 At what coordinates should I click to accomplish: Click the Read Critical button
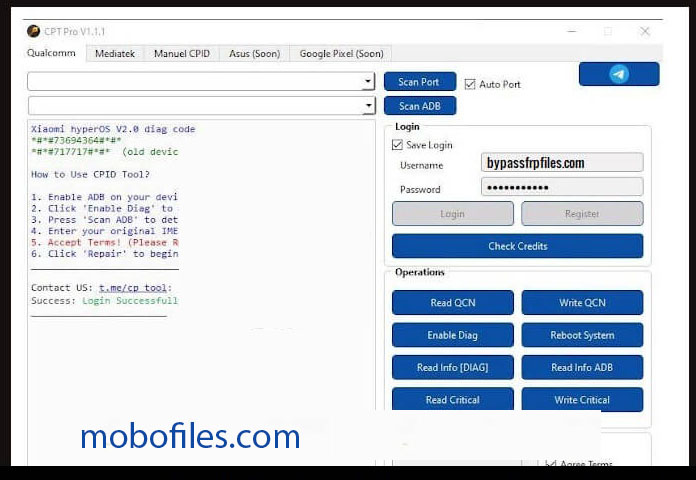pyautogui.click(x=452, y=399)
